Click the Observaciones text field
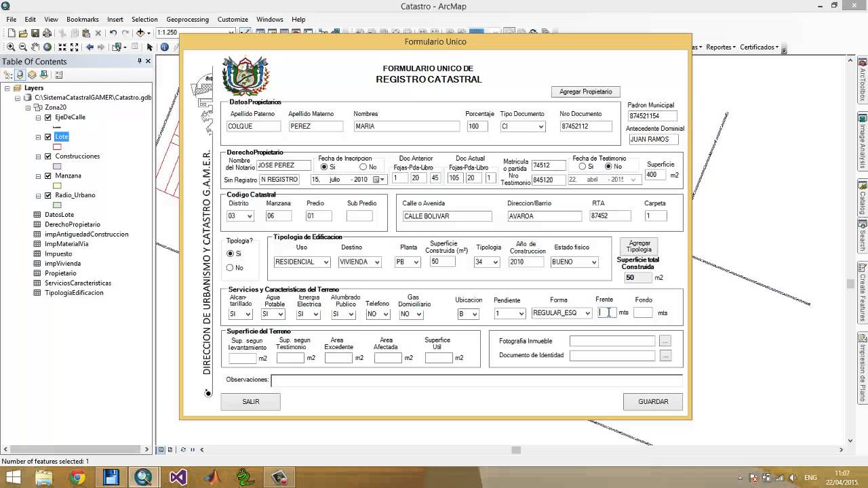This screenshot has width=868, height=488. [x=477, y=380]
